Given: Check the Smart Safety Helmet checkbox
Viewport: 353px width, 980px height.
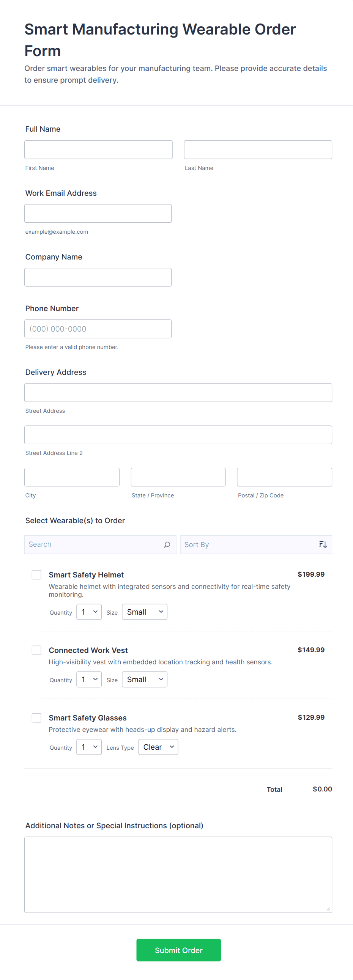Looking at the screenshot, I should (36, 574).
